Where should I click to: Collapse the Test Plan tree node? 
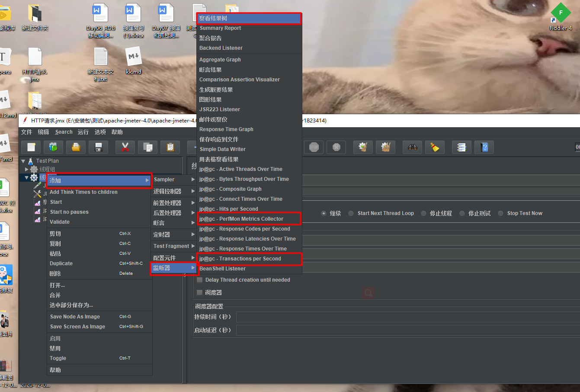(x=23, y=161)
